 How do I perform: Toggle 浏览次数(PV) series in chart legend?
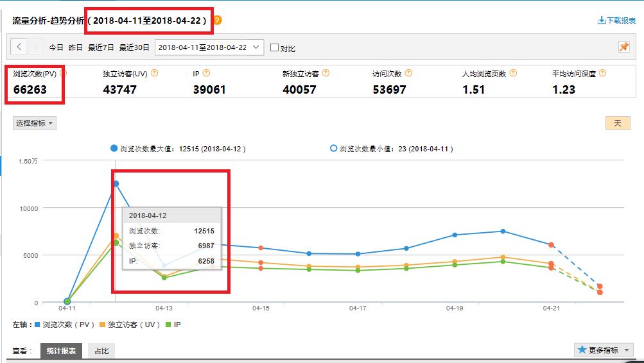click(64, 325)
